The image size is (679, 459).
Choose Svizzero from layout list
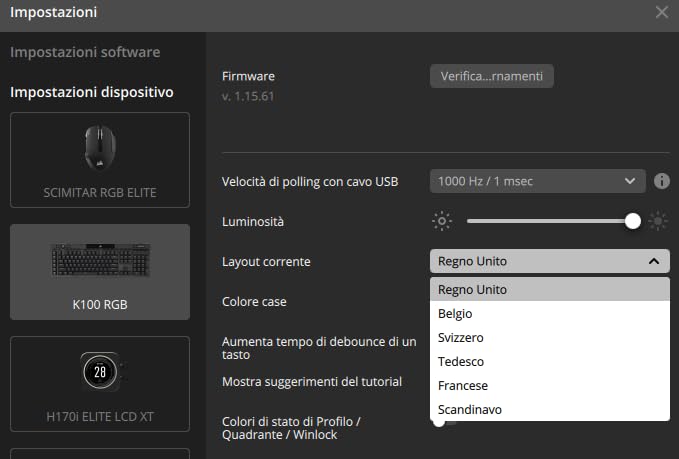[x=550, y=337]
